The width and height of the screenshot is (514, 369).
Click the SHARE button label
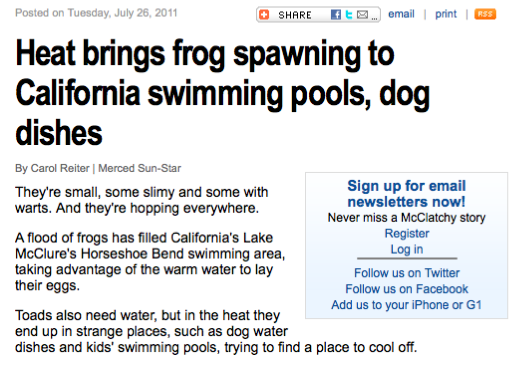click(x=295, y=15)
